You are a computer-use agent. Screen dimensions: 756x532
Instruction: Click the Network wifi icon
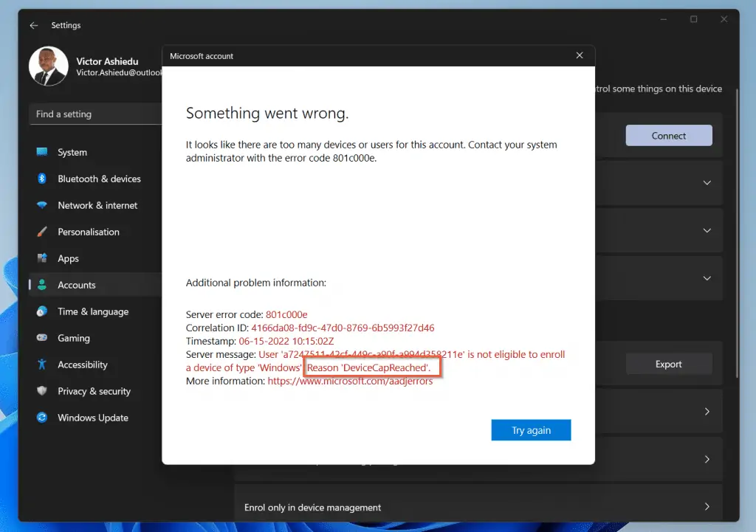(42, 205)
